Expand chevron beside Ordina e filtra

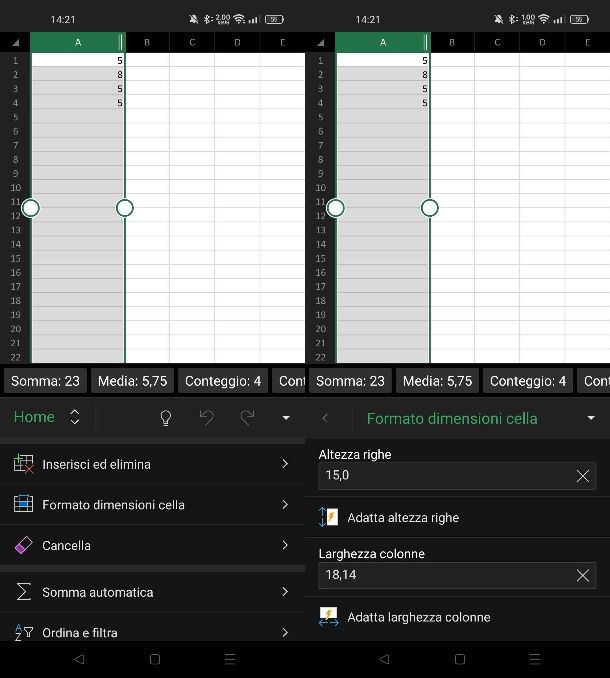tap(285, 632)
